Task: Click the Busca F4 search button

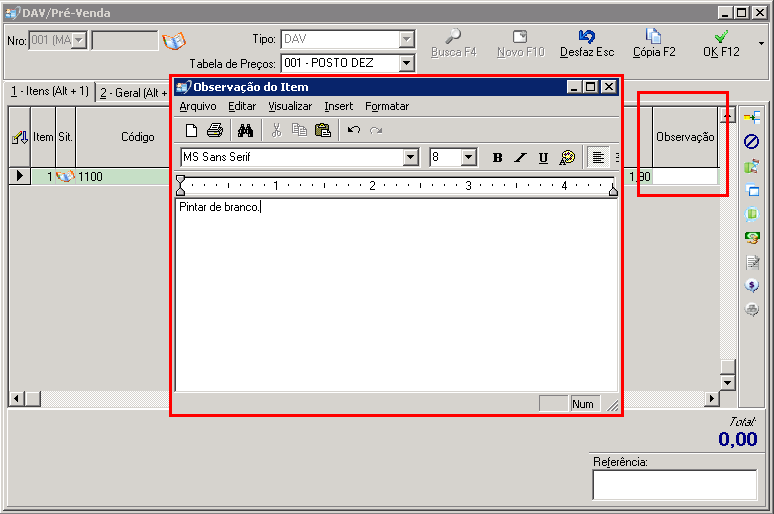Action: [x=454, y=44]
